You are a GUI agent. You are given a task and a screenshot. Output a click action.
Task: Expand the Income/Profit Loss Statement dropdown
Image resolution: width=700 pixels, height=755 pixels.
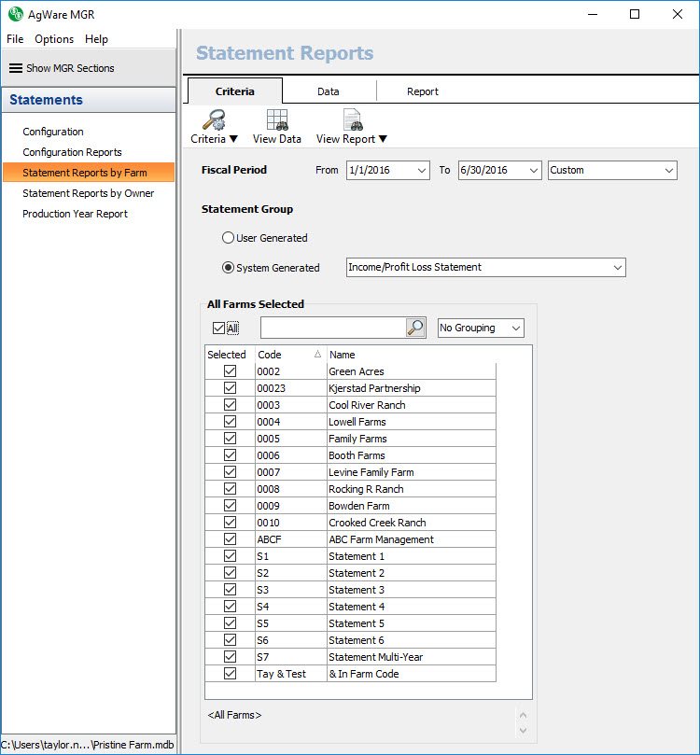point(617,268)
